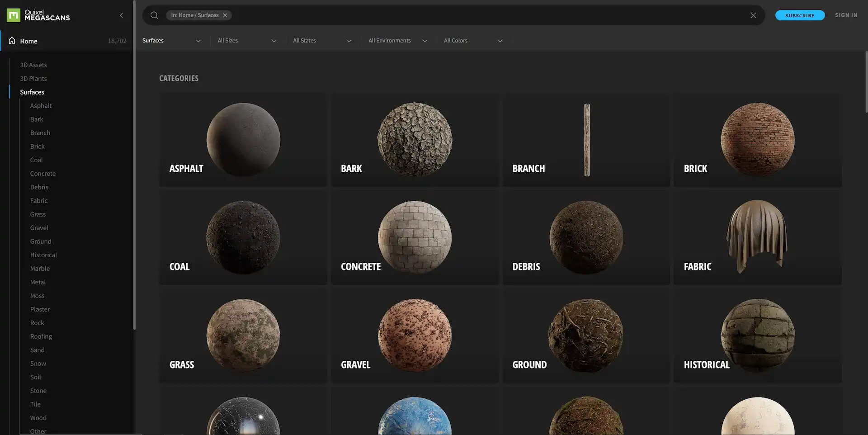Click the Sign In link

tap(846, 14)
